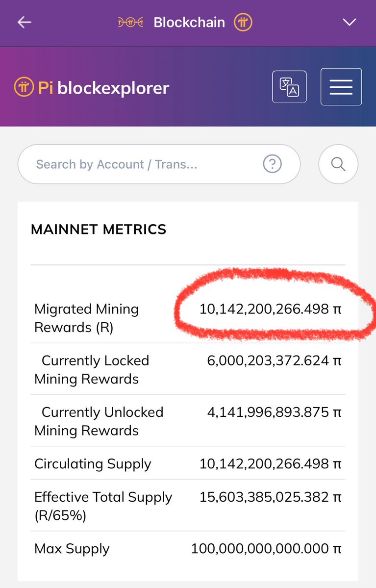Tap the Pi coin icon beside Blockchain
376x588 pixels.
[x=243, y=22]
